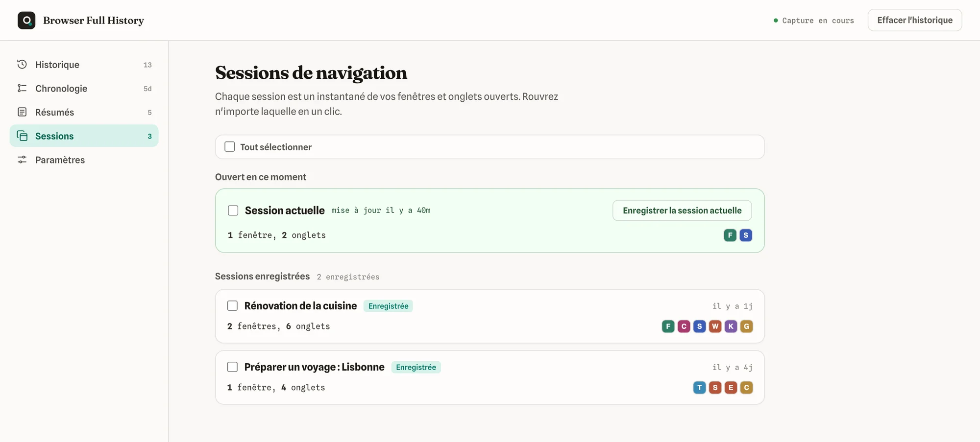
Task: Click the '2 enregistrées' count label
Action: 348,277
